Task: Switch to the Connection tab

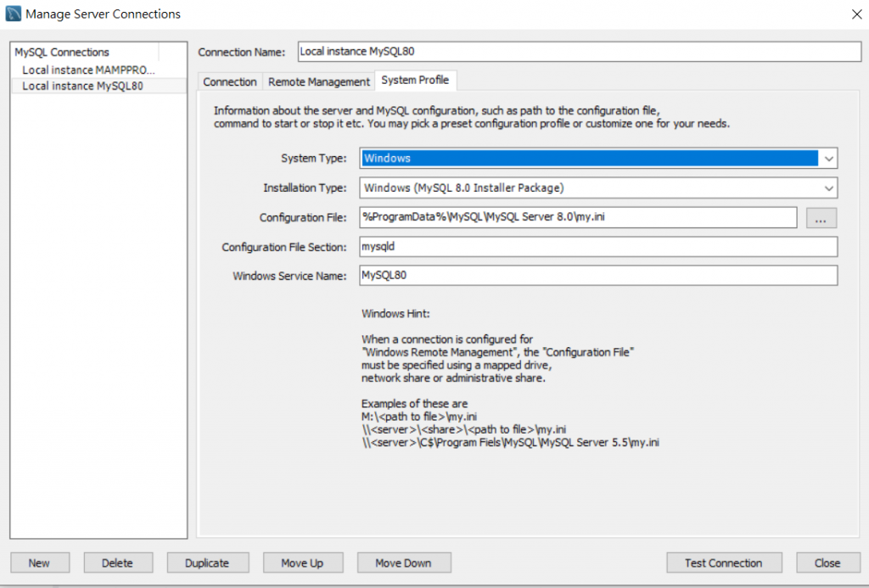Action: click(230, 82)
